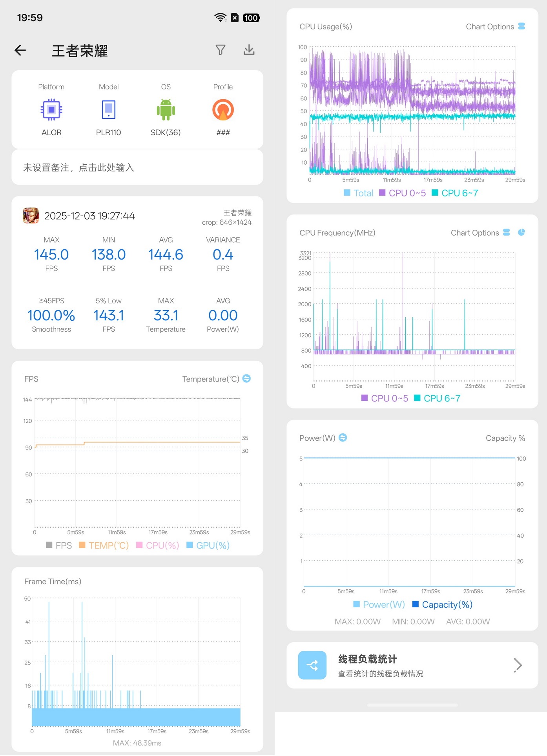
Task: Tap the PLR110 model phone icon
Action: pyautogui.click(x=109, y=110)
